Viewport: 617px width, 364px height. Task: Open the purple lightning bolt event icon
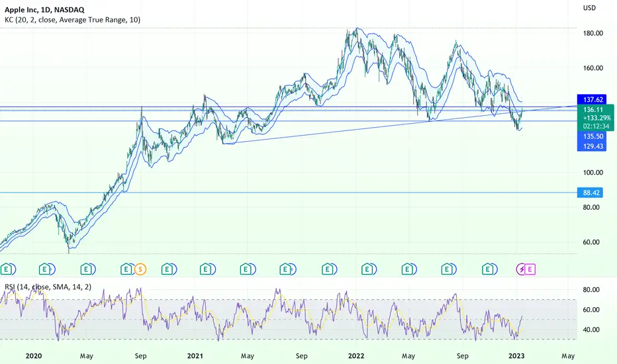[x=522, y=269]
